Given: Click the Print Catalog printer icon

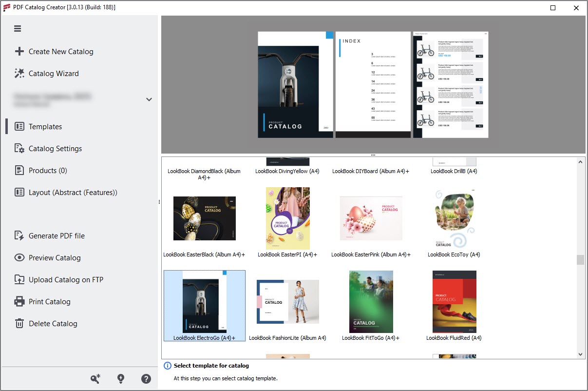Looking at the screenshot, I should (x=19, y=301).
